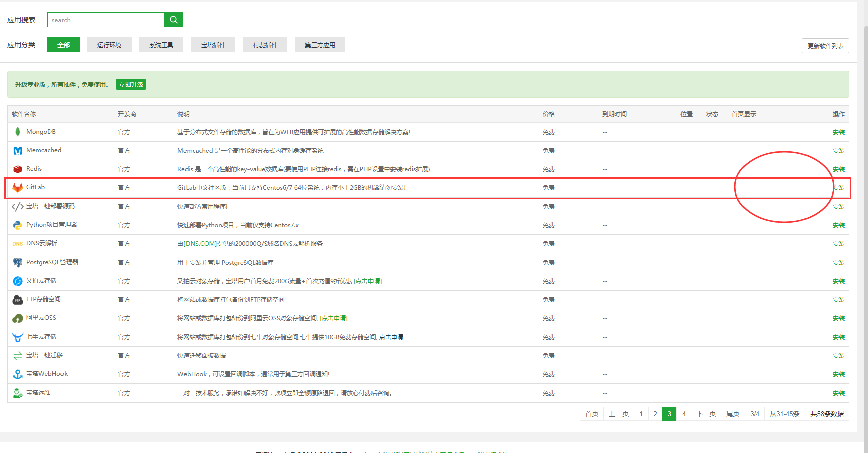This screenshot has height=453, width=868.
Task: Click the 宝塔一键部署源码 code brackets icon
Action: (x=18, y=206)
